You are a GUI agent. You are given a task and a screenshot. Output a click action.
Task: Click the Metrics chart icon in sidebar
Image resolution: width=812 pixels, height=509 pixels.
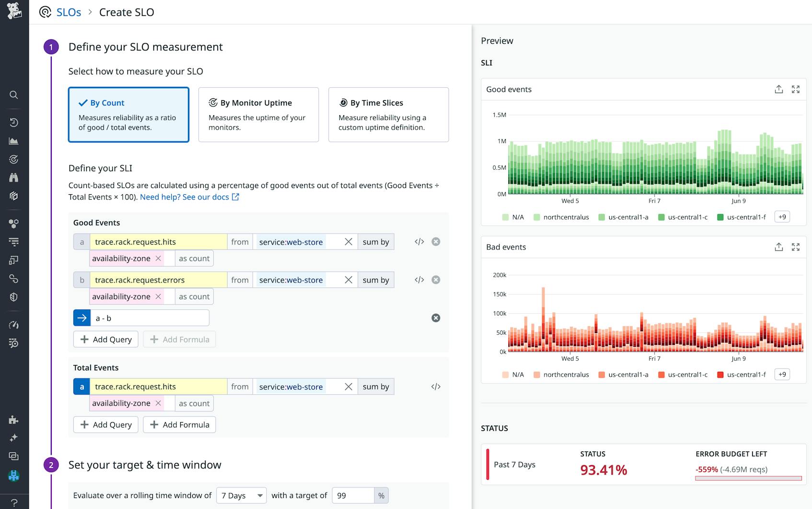(x=13, y=141)
